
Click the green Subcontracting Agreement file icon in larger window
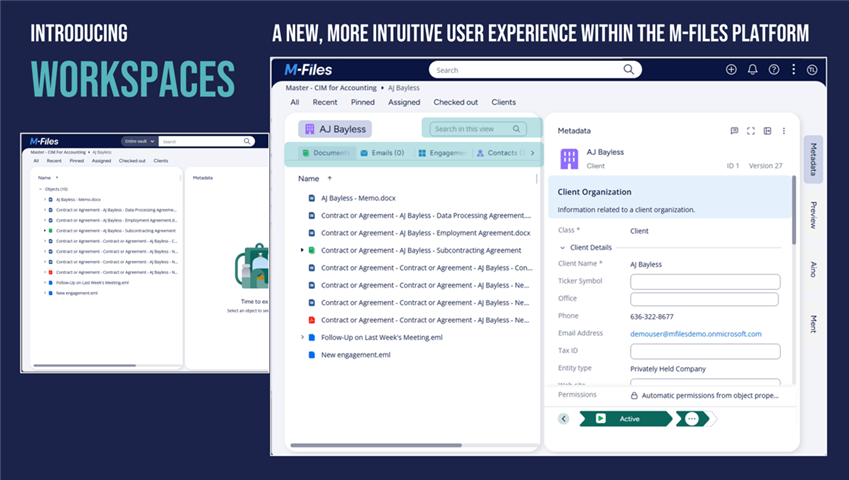coord(311,250)
